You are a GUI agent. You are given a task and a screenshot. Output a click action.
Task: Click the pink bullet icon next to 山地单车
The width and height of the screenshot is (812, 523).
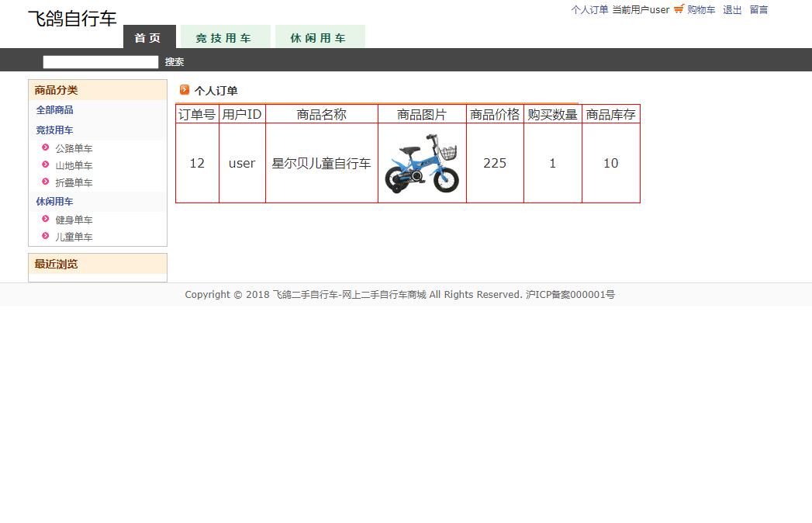point(46,165)
